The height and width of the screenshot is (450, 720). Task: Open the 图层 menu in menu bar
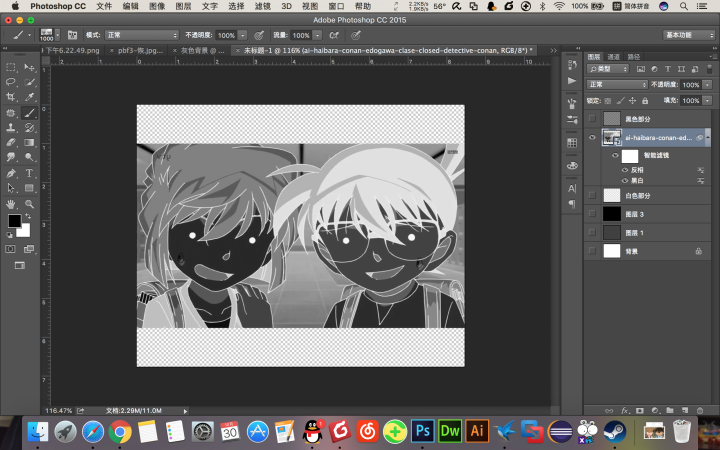(x=183, y=6)
